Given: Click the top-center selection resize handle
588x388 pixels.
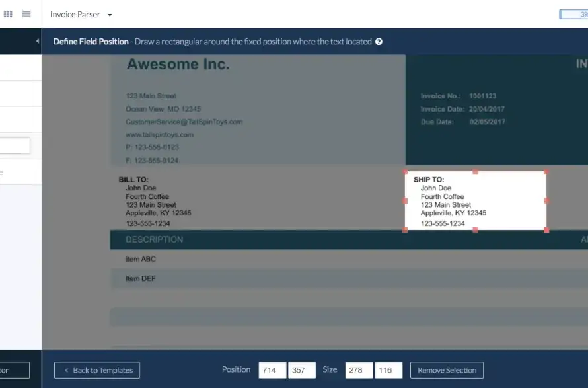Looking at the screenshot, I should 476,172.
